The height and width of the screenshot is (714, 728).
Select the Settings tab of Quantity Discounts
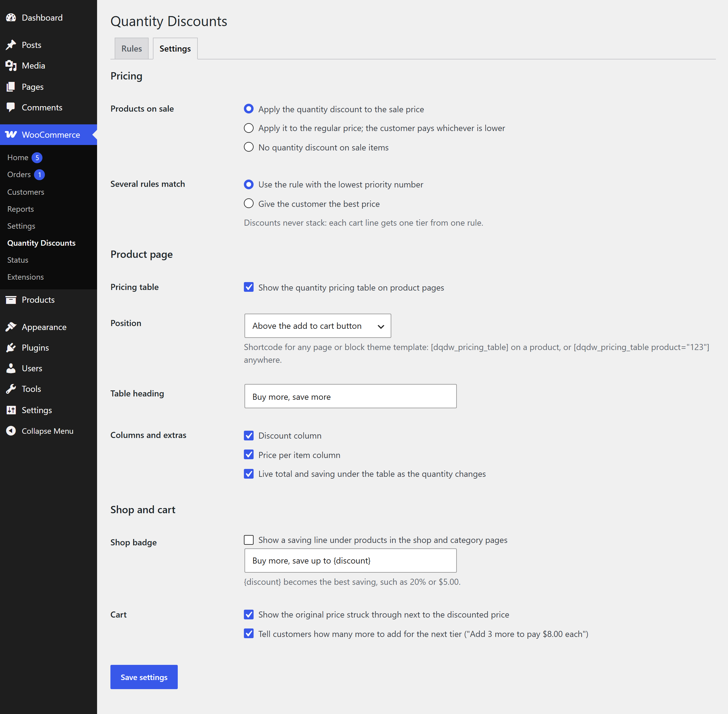(x=175, y=48)
